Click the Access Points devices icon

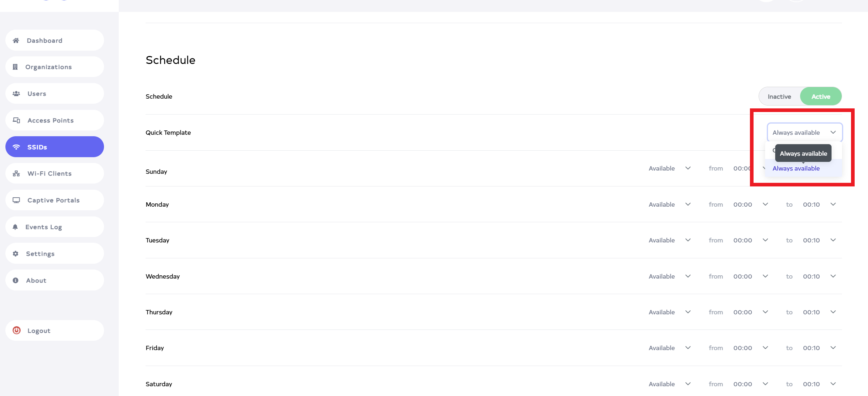[x=16, y=120]
